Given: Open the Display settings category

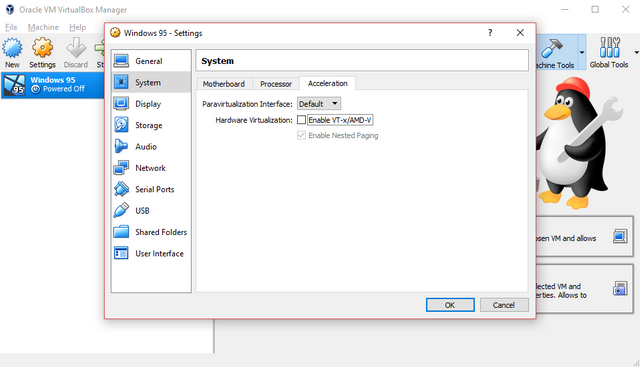Looking at the screenshot, I should coord(151,104).
